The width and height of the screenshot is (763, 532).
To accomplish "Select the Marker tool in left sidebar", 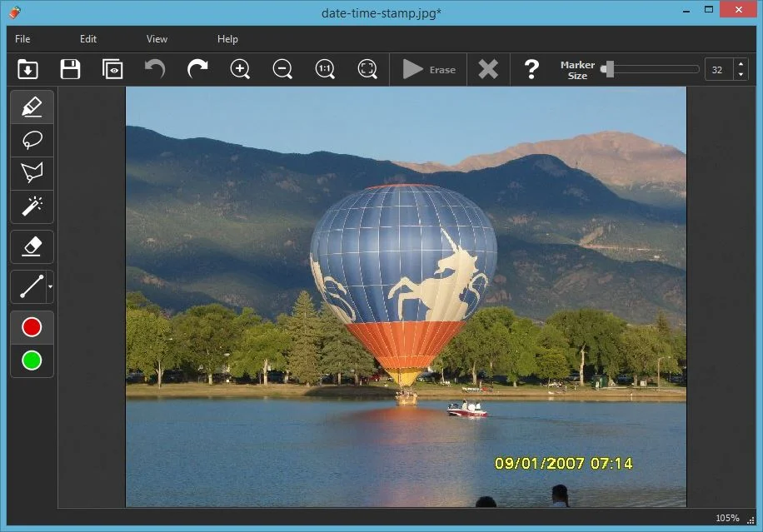I will [x=32, y=107].
